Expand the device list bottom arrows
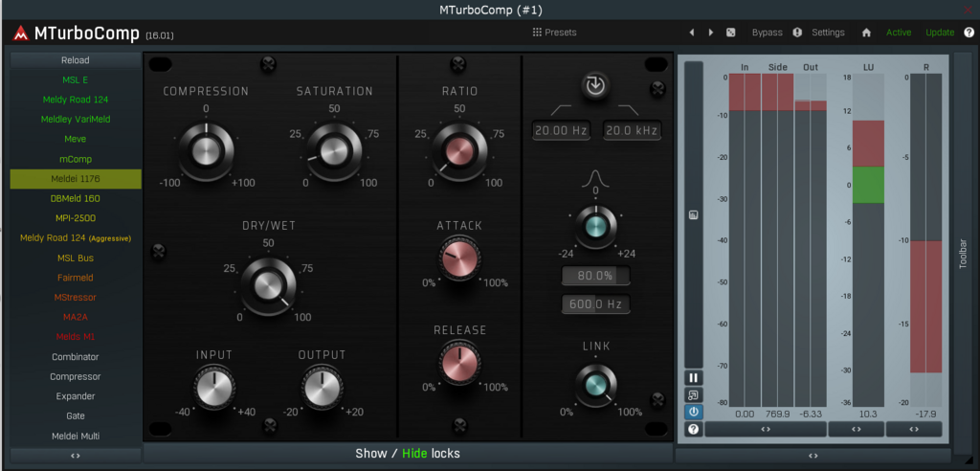This screenshot has width=980, height=471. (75, 456)
